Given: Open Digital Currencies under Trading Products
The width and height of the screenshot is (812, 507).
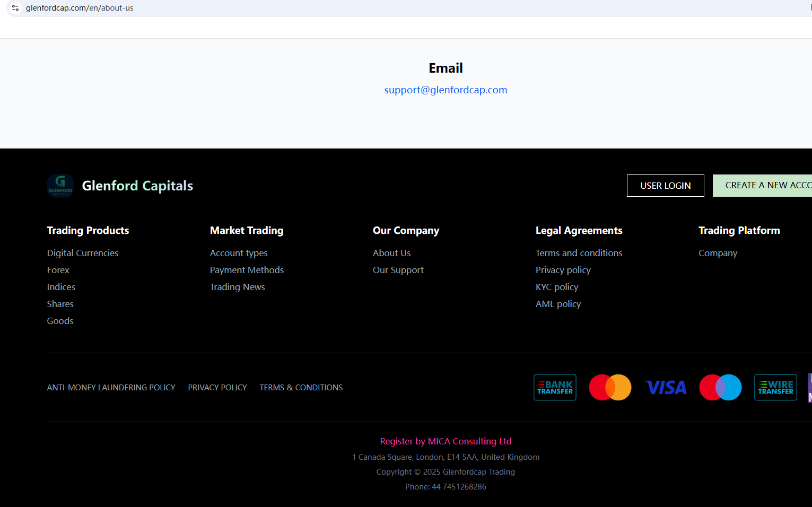Looking at the screenshot, I should (83, 253).
